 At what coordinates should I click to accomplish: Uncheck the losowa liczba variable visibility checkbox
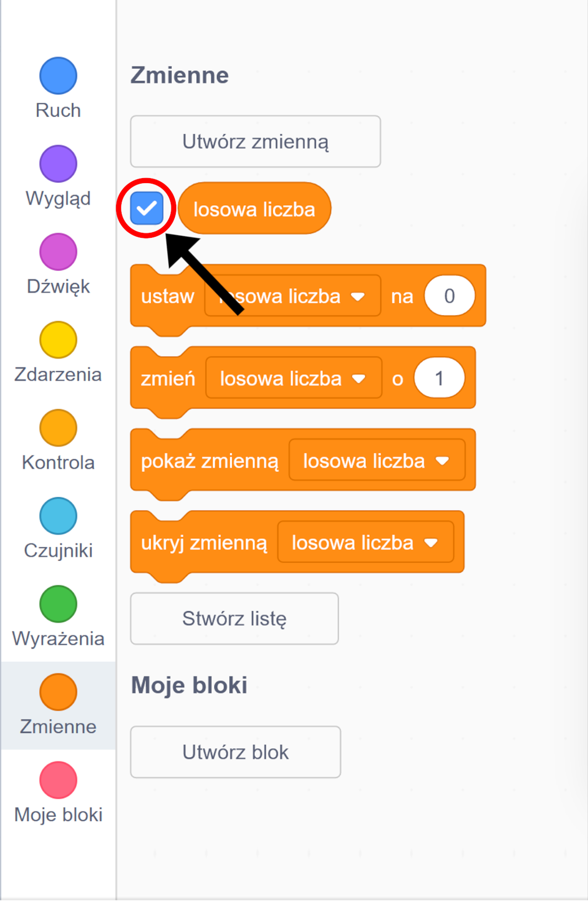tap(147, 208)
